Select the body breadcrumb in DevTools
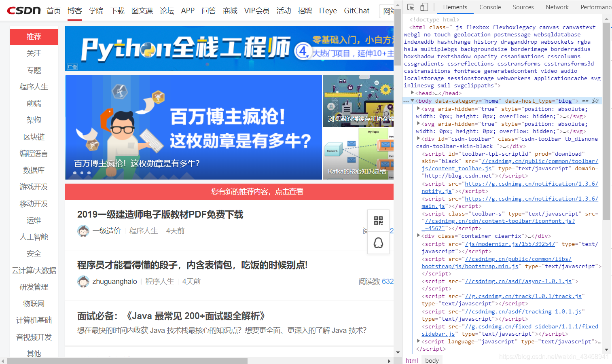612x364 pixels. (432, 360)
